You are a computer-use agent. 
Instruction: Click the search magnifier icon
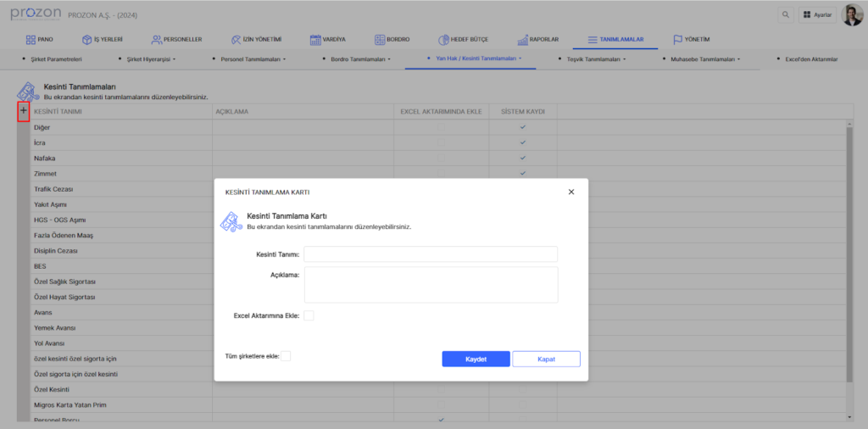point(786,15)
